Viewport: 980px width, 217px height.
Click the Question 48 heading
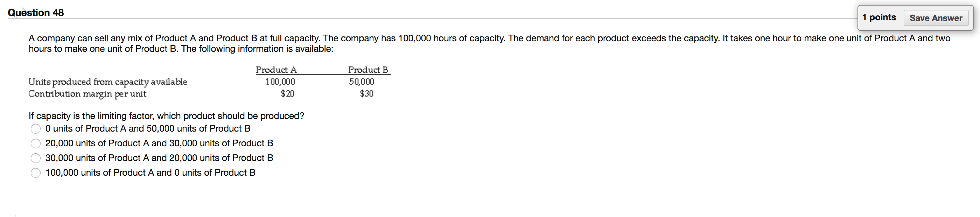pyautogui.click(x=35, y=13)
